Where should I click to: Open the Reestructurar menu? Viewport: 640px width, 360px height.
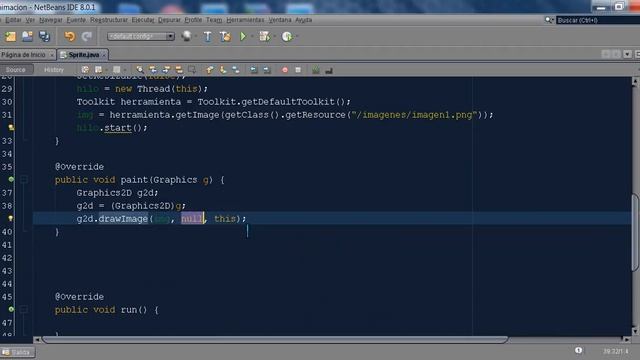(x=109, y=20)
